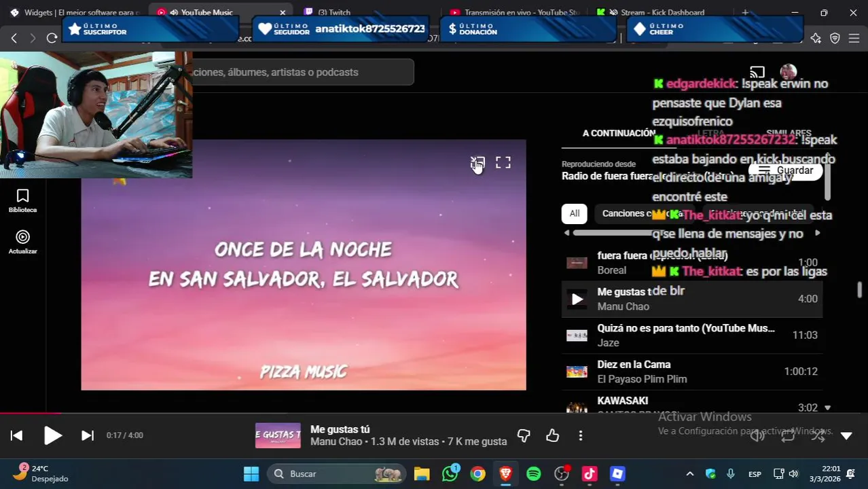Resume playback with the play button
The image size is (868, 489).
tap(52, 435)
